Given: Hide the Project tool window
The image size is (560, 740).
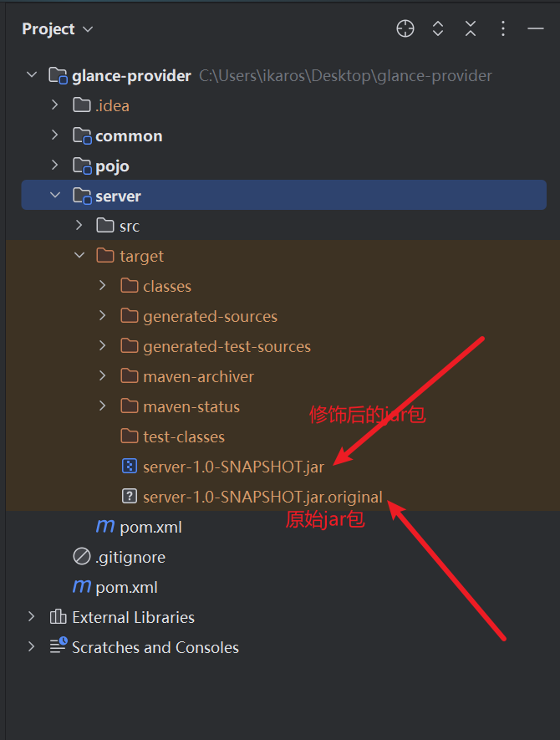Looking at the screenshot, I should [x=536, y=28].
